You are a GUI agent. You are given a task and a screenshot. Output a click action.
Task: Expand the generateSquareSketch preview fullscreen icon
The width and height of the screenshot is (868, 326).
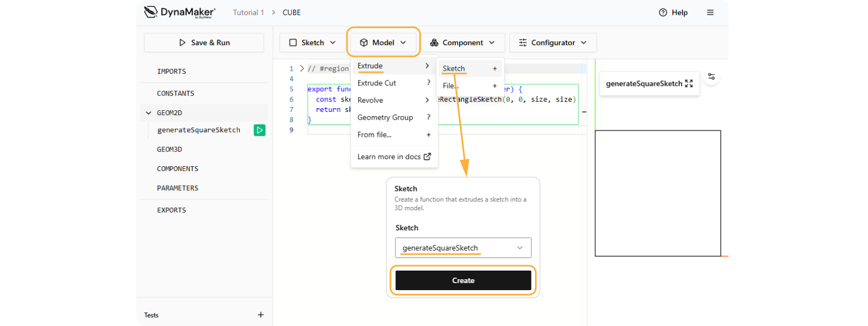point(689,84)
